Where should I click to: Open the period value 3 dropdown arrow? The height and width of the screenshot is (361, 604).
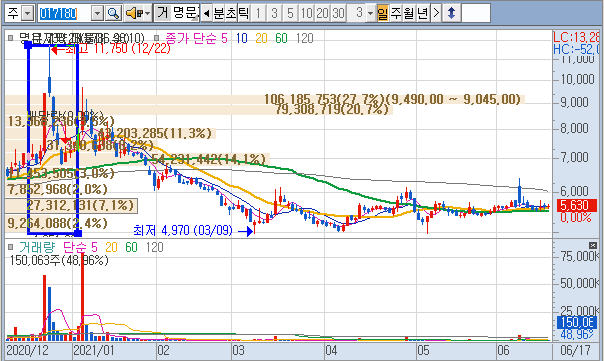[370, 13]
